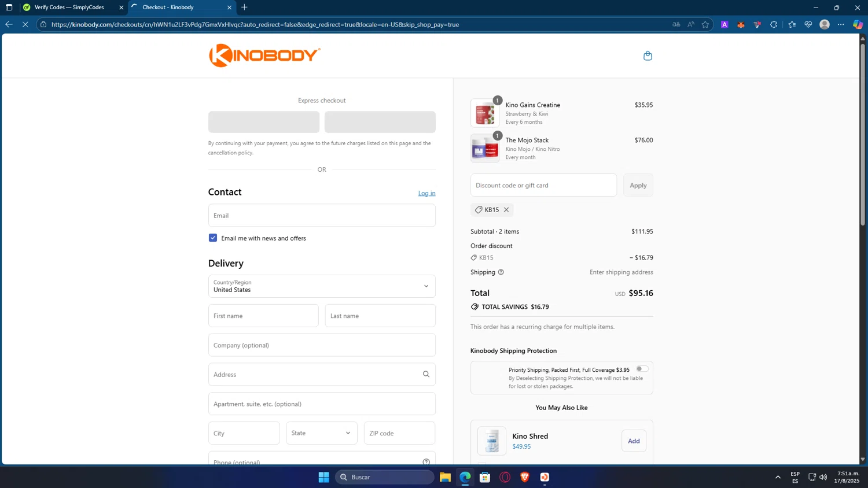Open File Explorer from taskbar
The height and width of the screenshot is (488, 868).
point(445,477)
